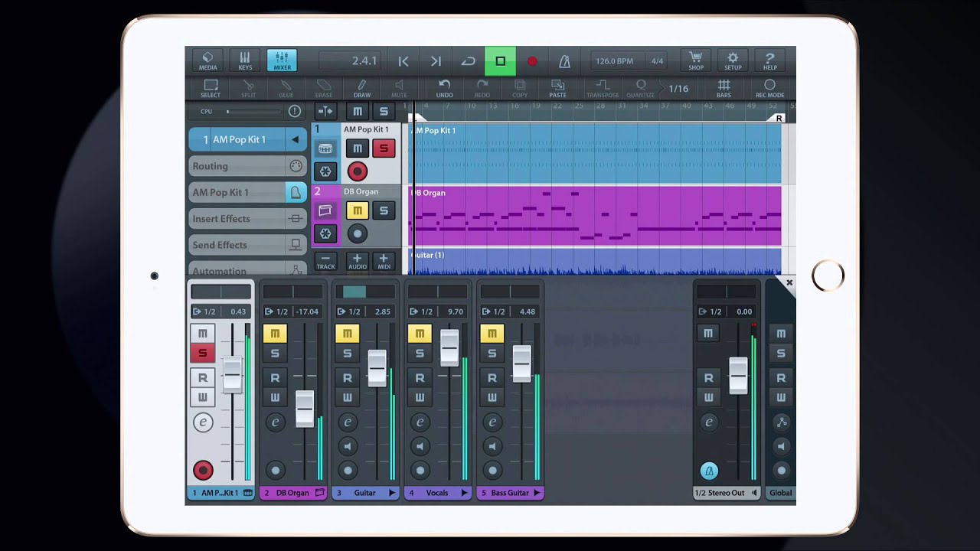The width and height of the screenshot is (980, 551).
Task: Click the 4/4 time signature field
Action: 657,61
